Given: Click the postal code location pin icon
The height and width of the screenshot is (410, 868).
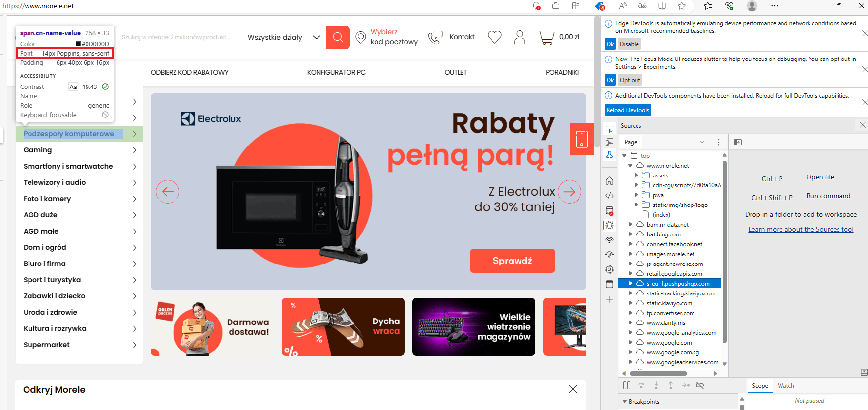Looking at the screenshot, I should tap(361, 37).
